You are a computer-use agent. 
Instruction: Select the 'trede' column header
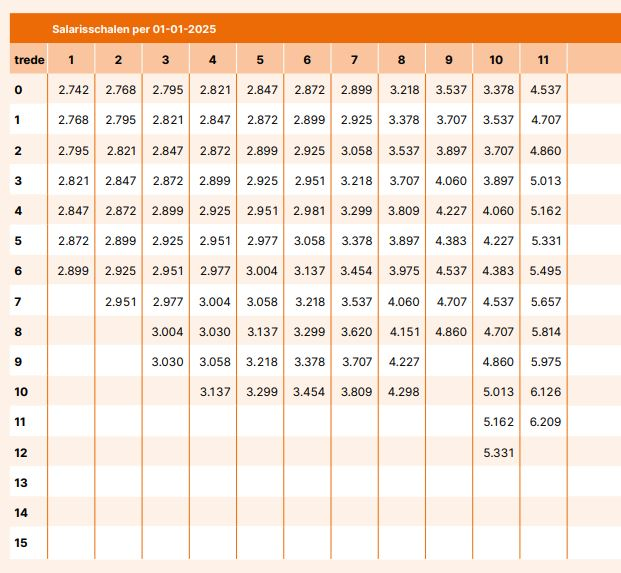point(30,60)
